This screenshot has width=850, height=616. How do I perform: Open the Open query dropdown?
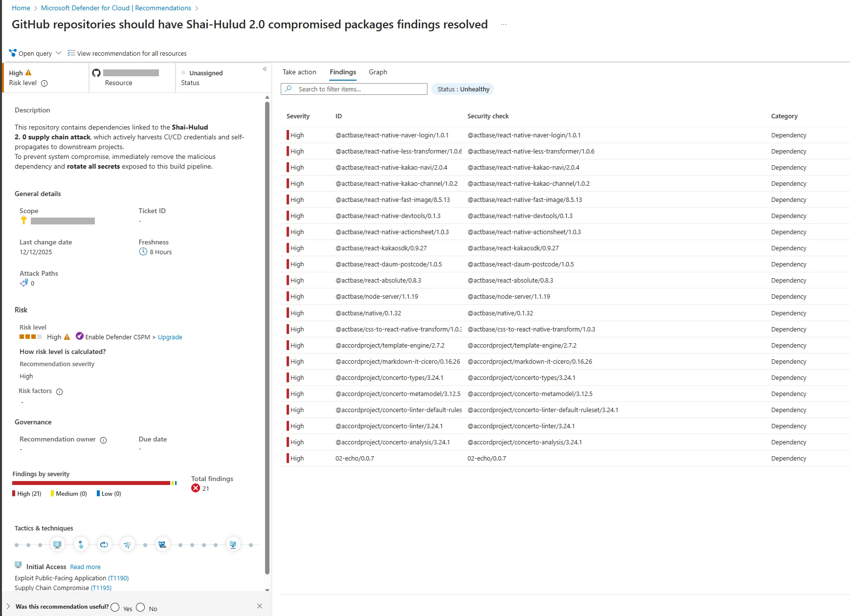[59, 53]
